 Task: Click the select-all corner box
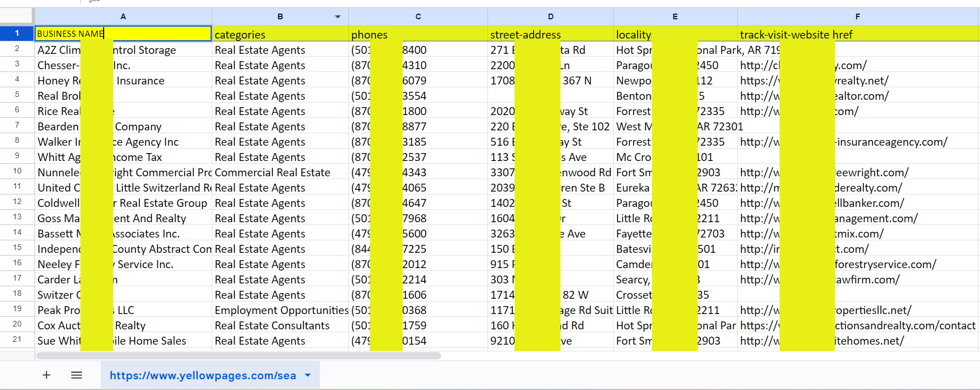(17, 17)
